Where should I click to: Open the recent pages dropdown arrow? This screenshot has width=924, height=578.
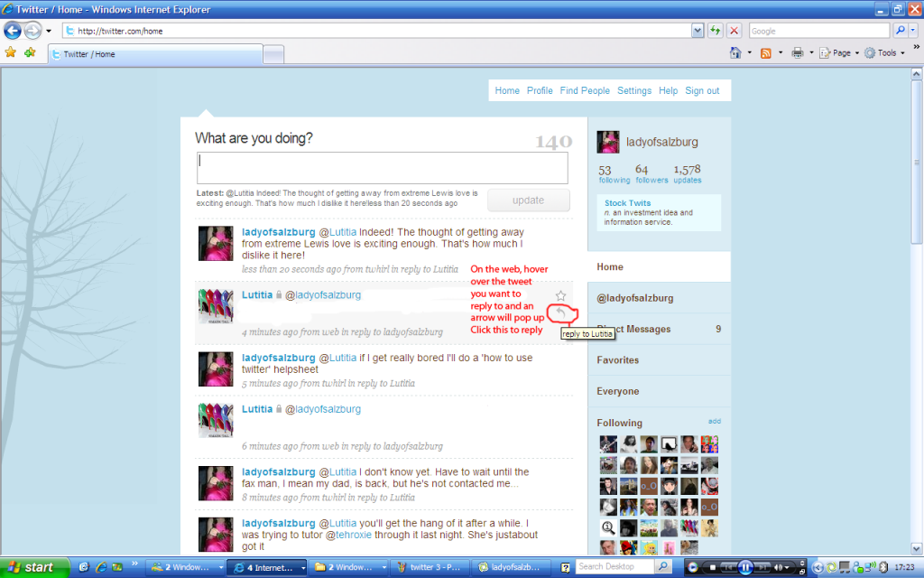coord(49,31)
